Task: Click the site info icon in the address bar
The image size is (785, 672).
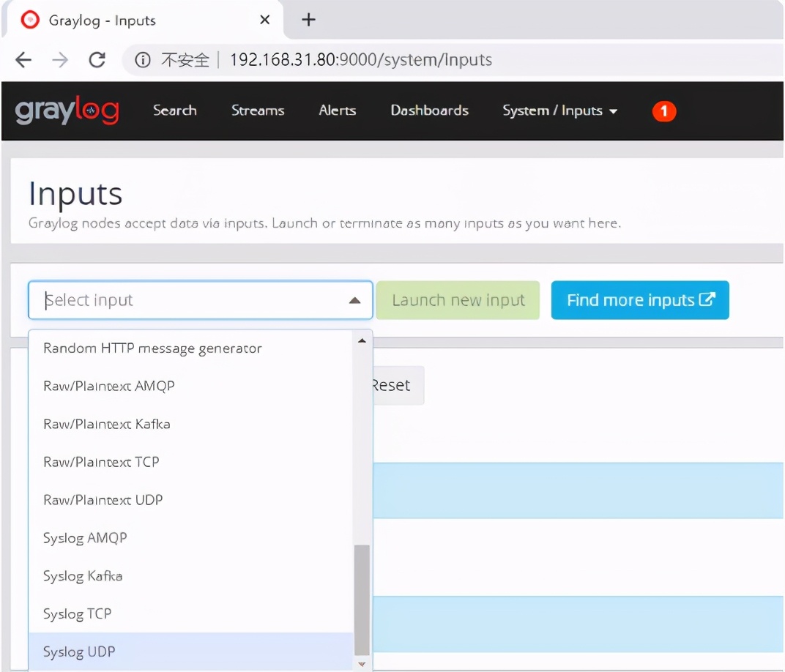Action: [x=143, y=60]
